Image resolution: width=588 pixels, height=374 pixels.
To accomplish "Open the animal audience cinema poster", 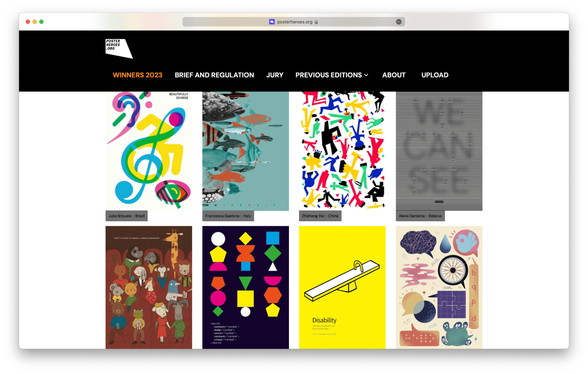I will tap(149, 287).
